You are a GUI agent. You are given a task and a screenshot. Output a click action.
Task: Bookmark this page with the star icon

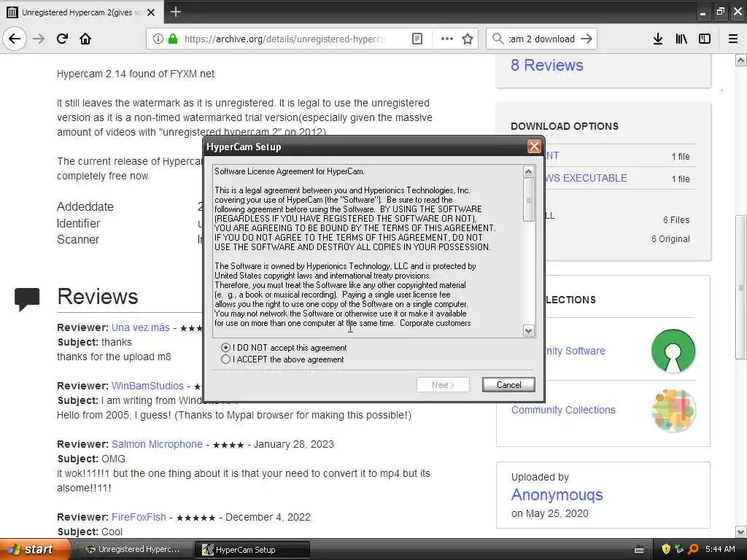468,39
